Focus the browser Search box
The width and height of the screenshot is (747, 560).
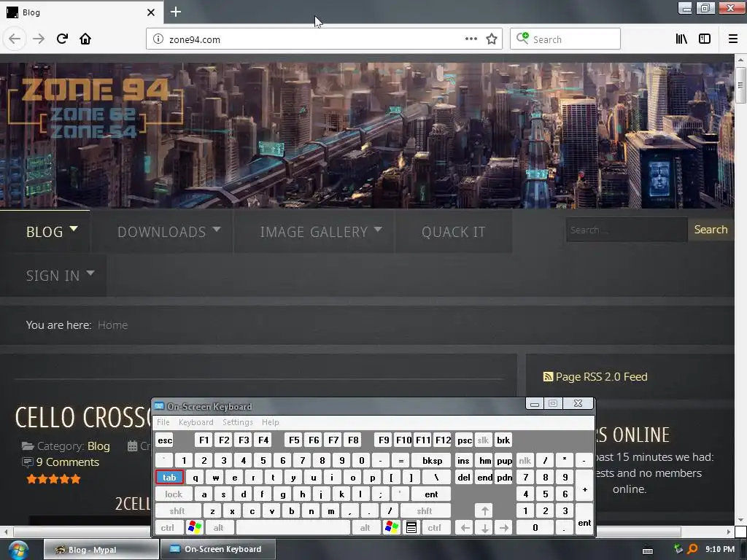[x=565, y=39]
